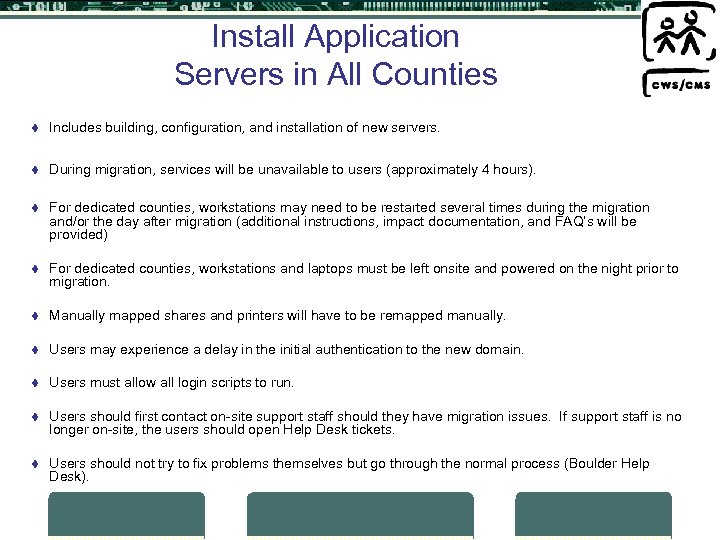The height and width of the screenshot is (540, 720).
Task: Click bullet 'Users should first contact on-site support'
Action: tap(365, 423)
